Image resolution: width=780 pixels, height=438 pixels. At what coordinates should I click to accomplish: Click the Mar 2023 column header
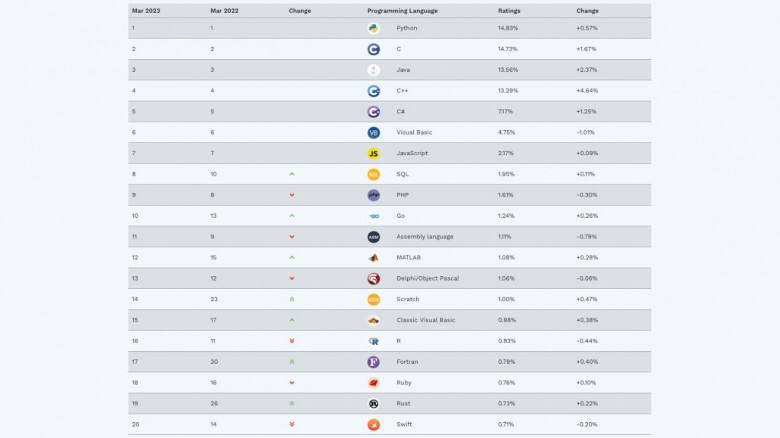pos(145,10)
